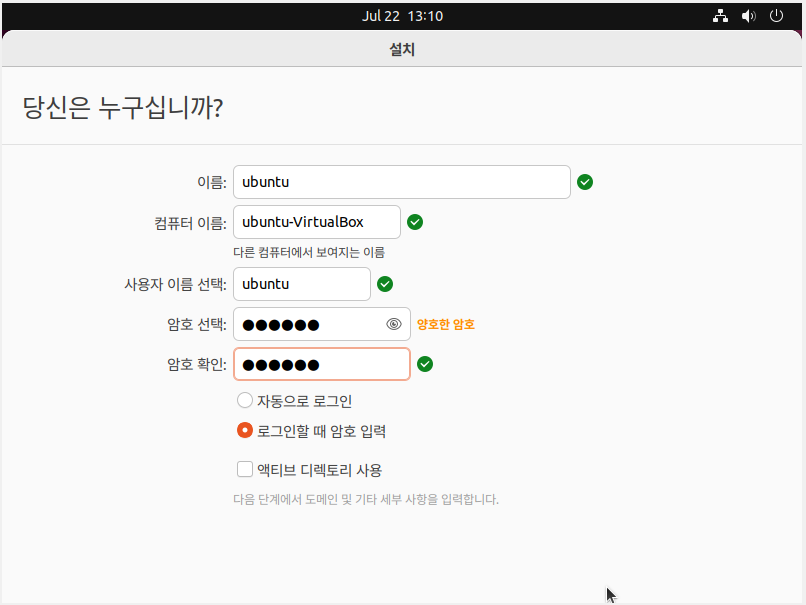Focus the 암호 확인 password field
806x605 pixels.
point(322,364)
